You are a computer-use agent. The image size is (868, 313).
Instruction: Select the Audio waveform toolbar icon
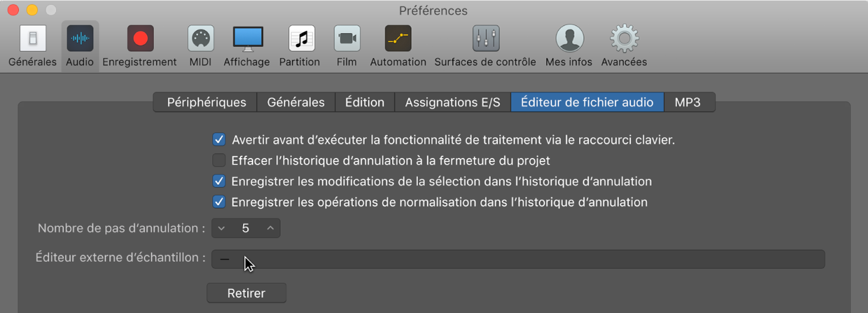pos(80,39)
